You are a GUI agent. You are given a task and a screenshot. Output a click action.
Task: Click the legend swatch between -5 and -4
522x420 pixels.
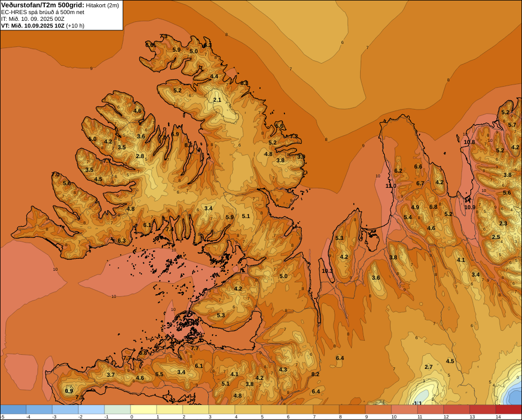14,410
